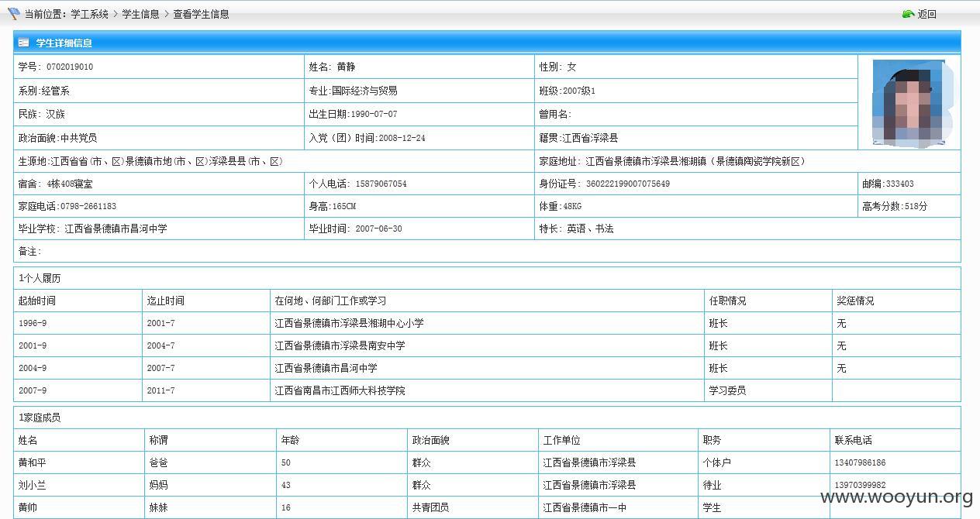Screen dimensions: 980x519
Task: Select family member 黄帅
Action: (79, 507)
